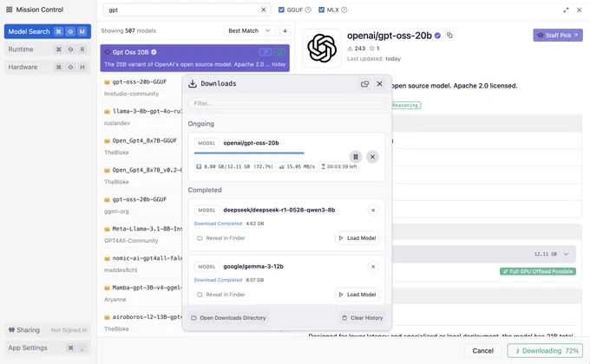
Task: Select the Meta-Llama-3.1-8B result
Action: (x=141, y=234)
